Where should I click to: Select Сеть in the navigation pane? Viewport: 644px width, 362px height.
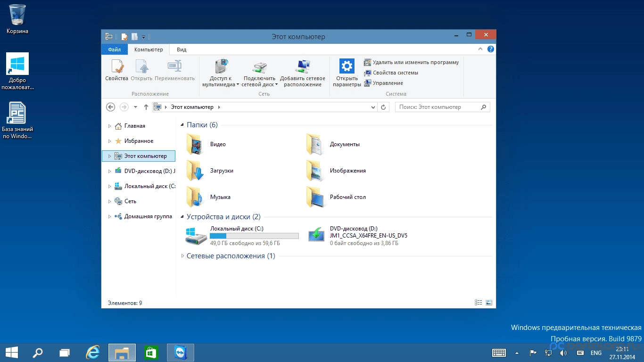pyautogui.click(x=125, y=201)
